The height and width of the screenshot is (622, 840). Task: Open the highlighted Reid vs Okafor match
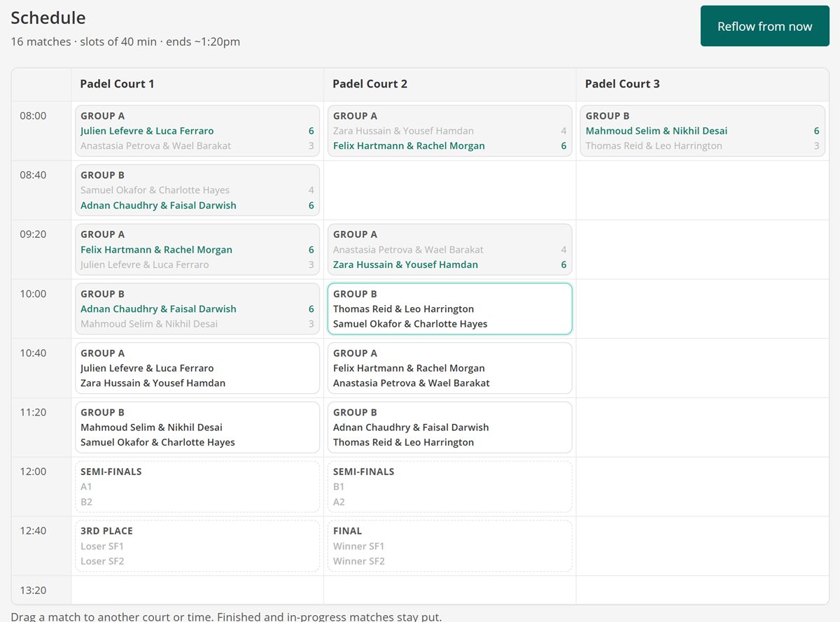(x=449, y=309)
